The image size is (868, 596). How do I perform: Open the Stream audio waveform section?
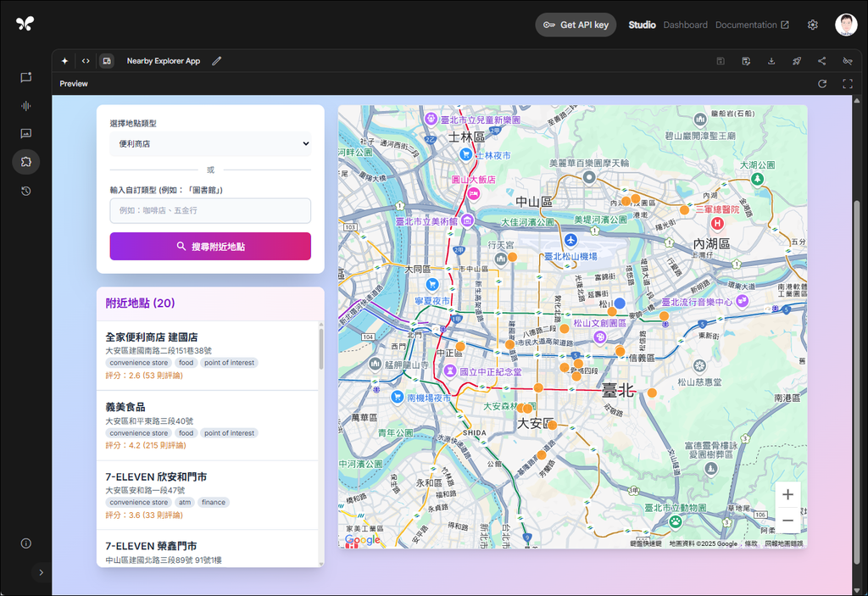(x=26, y=106)
